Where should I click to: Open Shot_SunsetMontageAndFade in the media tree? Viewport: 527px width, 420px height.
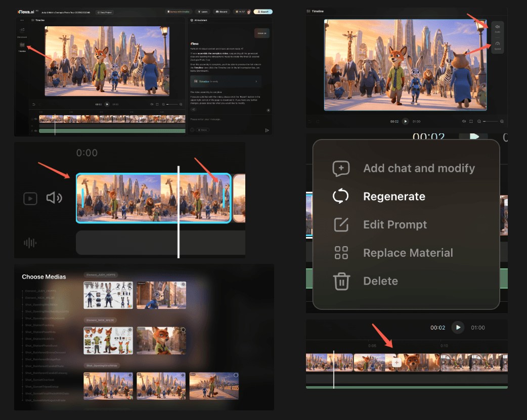(46, 400)
